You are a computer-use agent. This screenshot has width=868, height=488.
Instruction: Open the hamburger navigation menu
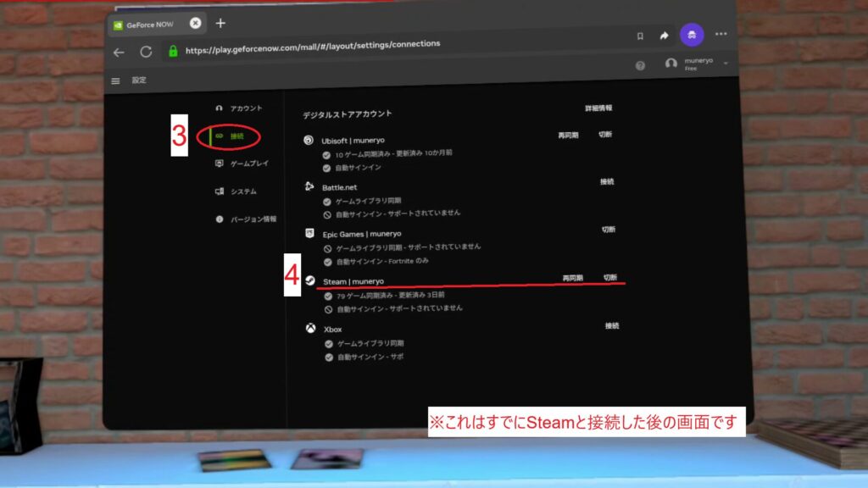[x=115, y=81]
